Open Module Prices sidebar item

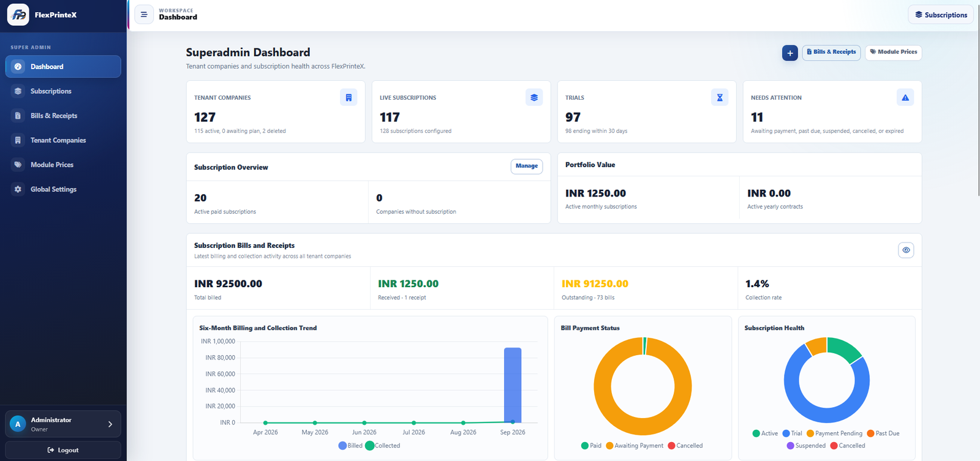point(63,165)
